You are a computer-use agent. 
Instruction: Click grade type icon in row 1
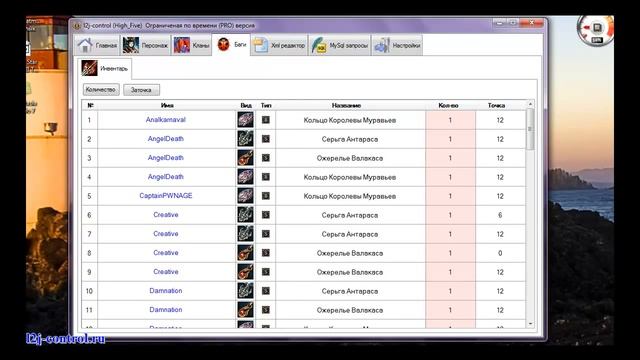(266, 120)
